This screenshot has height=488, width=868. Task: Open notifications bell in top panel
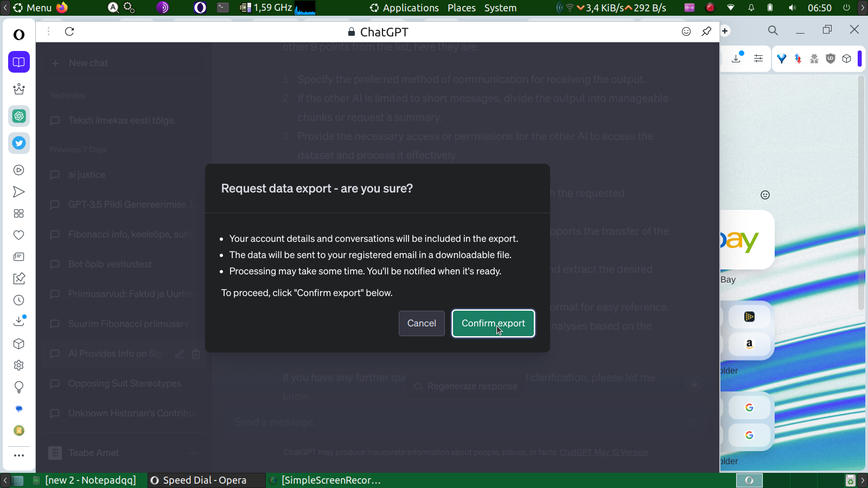(751, 8)
